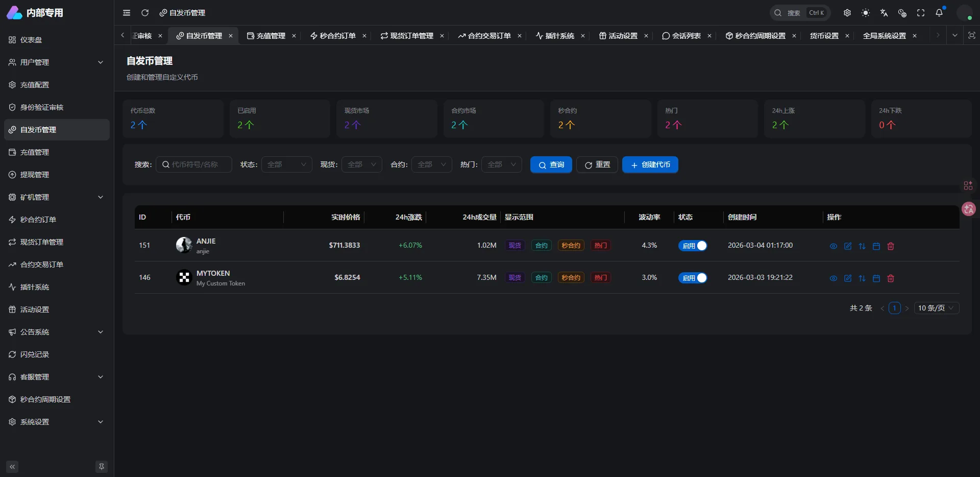Image resolution: width=980 pixels, height=477 pixels.
Task: Click the up-down arrows icon for MYTOKEN
Action: click(x=862, y=278)
